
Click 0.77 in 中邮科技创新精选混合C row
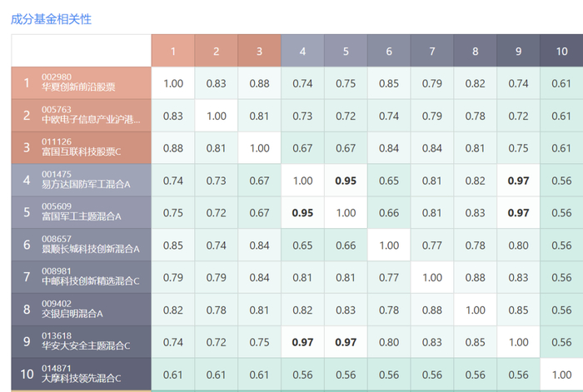(389, 277)
